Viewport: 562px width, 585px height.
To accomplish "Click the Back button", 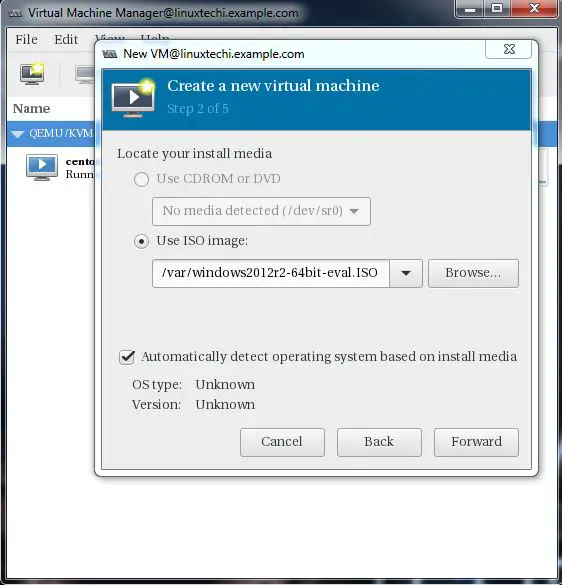I will point(379,442).
